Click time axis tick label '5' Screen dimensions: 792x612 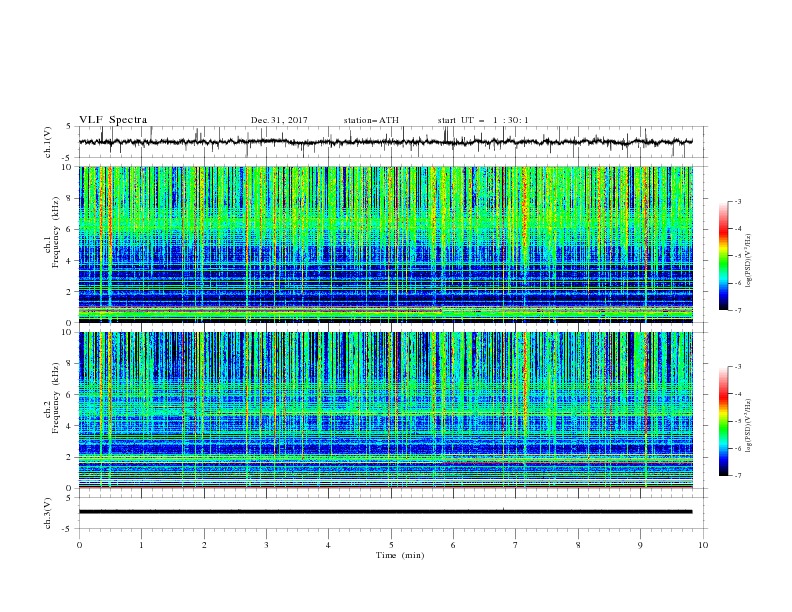click(x=391, y=545)
